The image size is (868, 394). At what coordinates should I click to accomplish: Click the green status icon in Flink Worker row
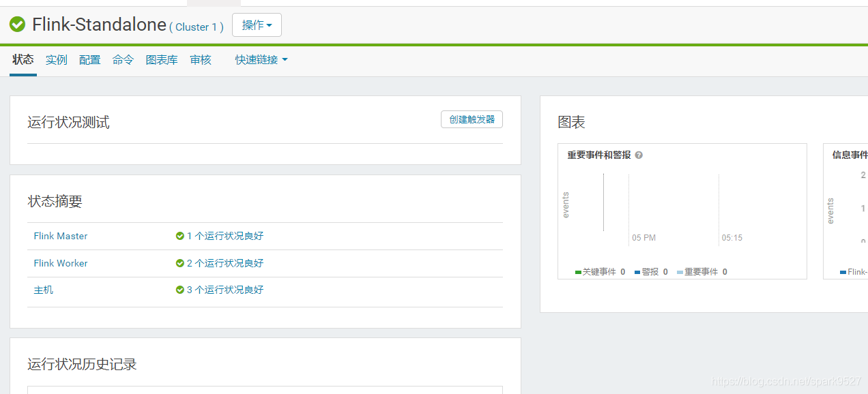pyautogui.click(x=180, y=263)
